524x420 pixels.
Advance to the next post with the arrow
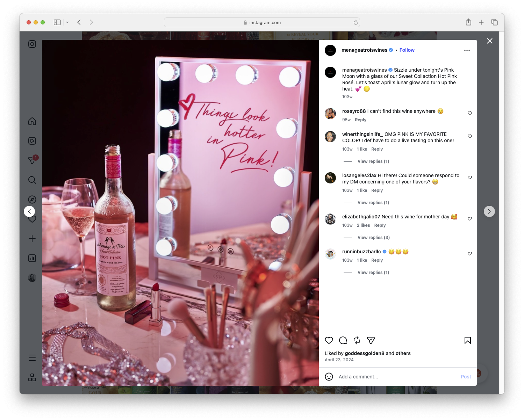click(489, 211)
